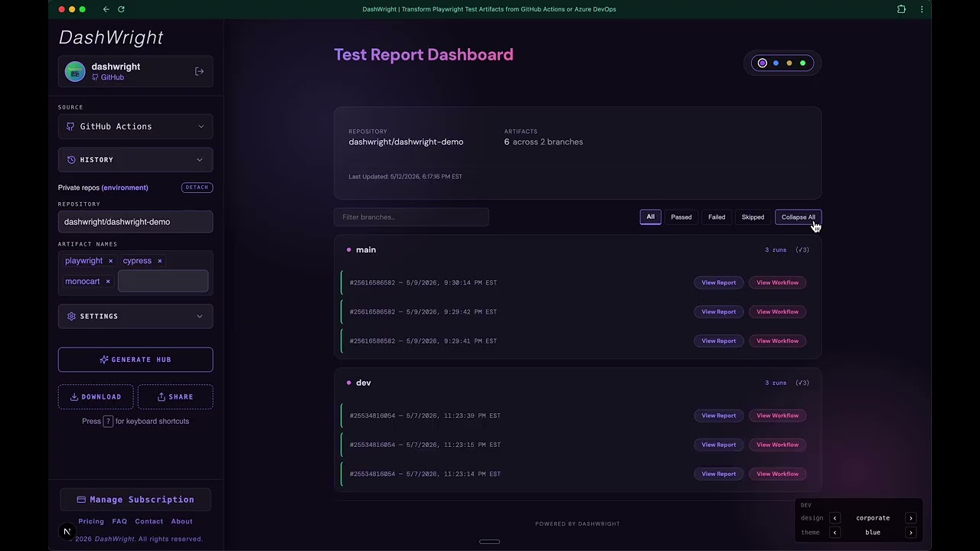This screenshot has width=980, height=551.
Task: View Report for main run 9:29:42 PM
Action: pyautogui.click(x=719, y=311)
